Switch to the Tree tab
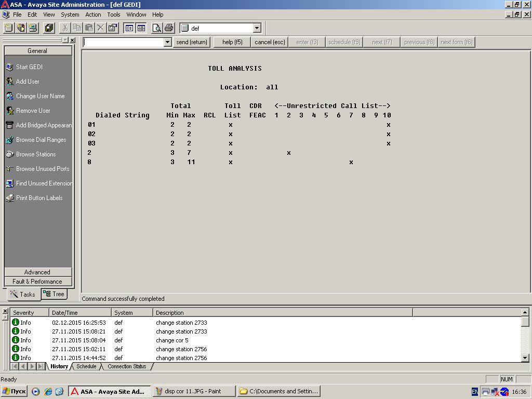This screenshot has width=532, height=399. pyautogui.click(x=54, y=294)
